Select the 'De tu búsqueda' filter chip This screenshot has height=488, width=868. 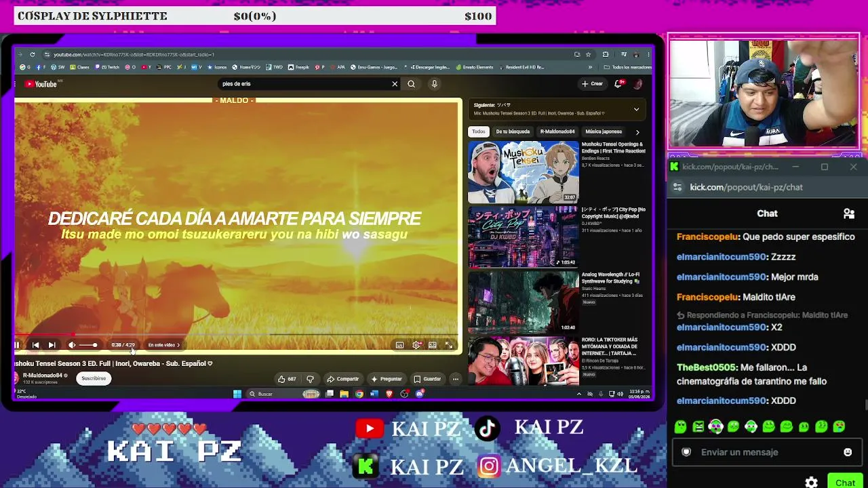click(x=513, y=131)
